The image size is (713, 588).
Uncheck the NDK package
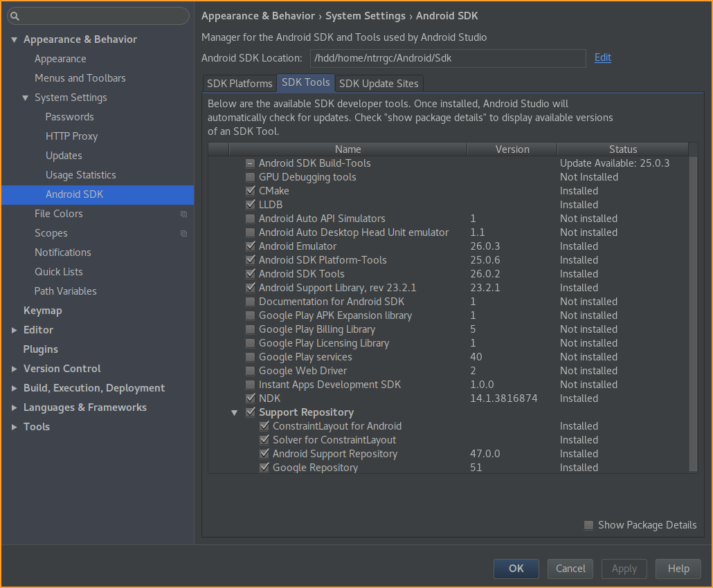tap(250, 398)
